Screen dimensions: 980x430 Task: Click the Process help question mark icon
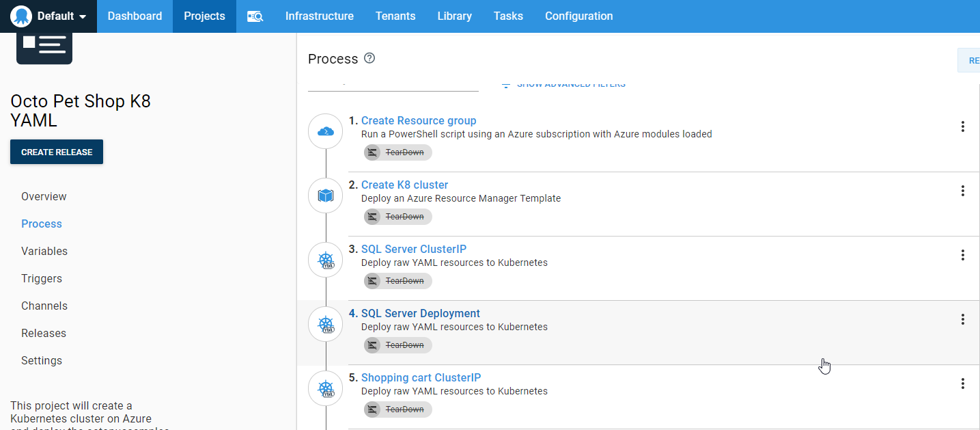(x=369, y=58)
